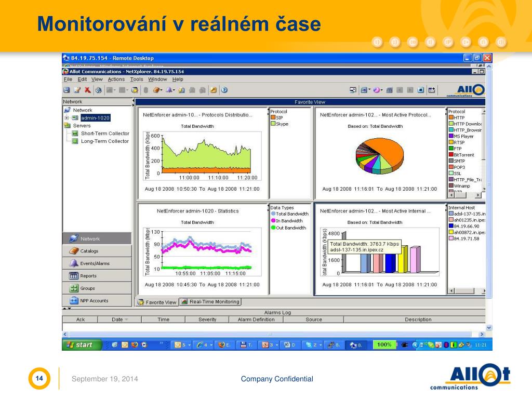Click the add-to-view icon at toolbar right end
This screenshot has height=399, width=532.
[432, 90]
